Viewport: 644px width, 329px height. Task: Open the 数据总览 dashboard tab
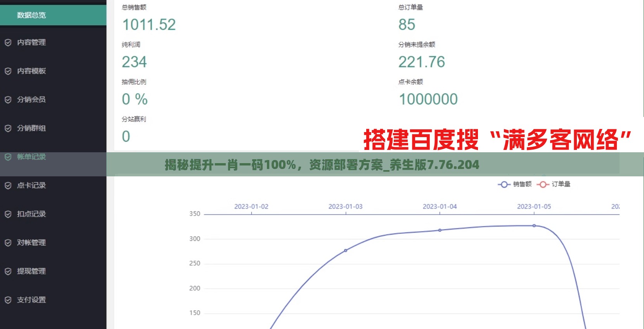point(53,15)
